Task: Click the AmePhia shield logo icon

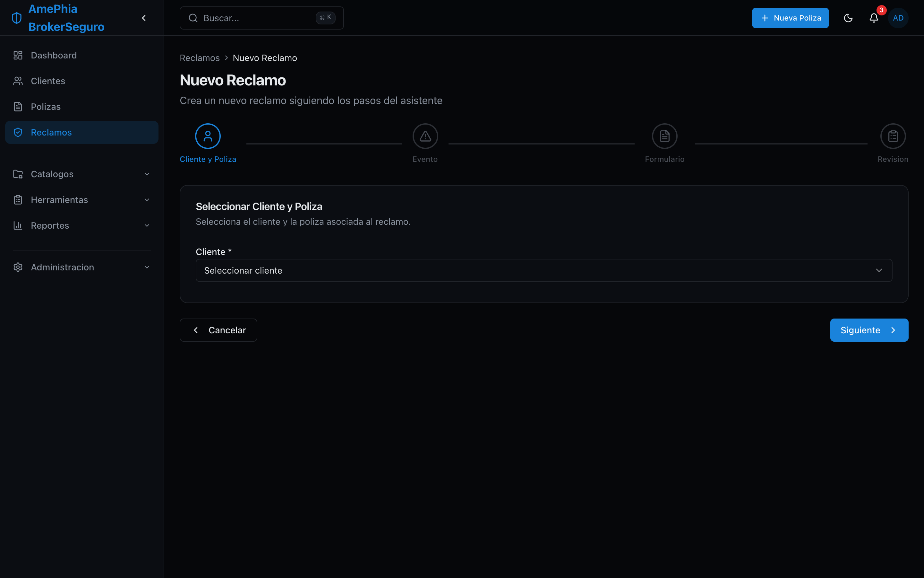Action: click(x=17, y=18)
